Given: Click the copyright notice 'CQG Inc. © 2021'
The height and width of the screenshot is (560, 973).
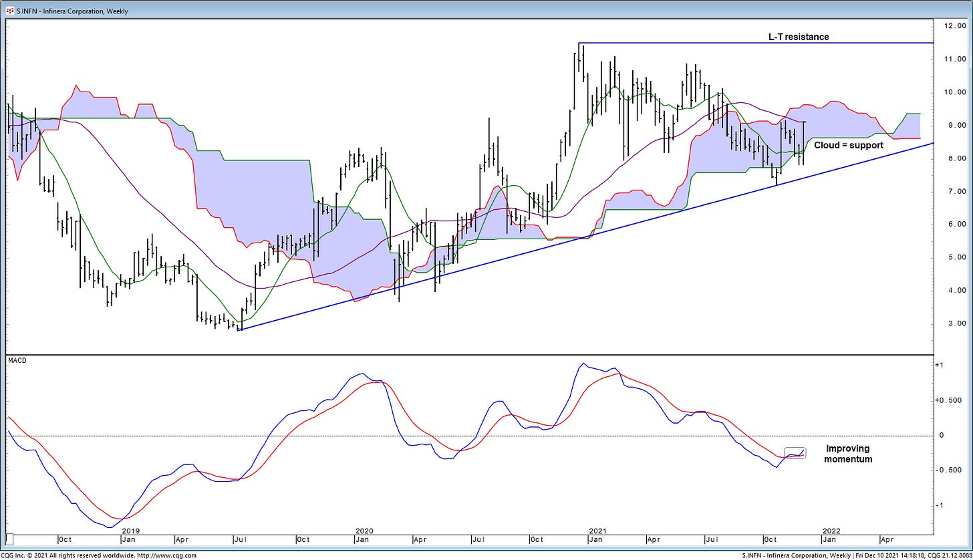Looking at the screenshot, I should tap(25, 555).
